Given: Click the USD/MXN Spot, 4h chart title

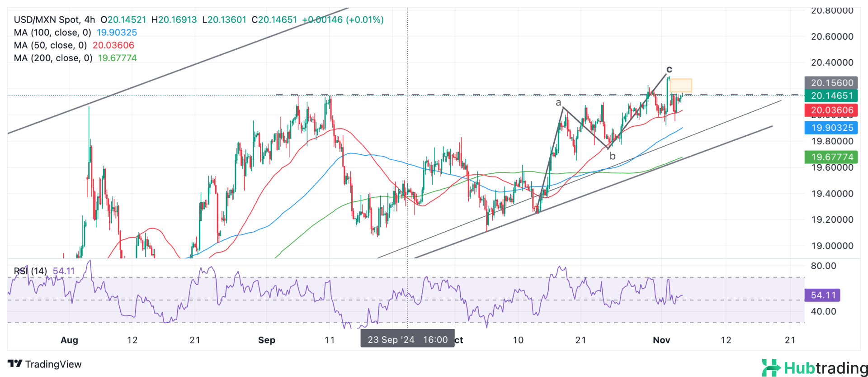Looking at the screenshot, I should point(54,20).
